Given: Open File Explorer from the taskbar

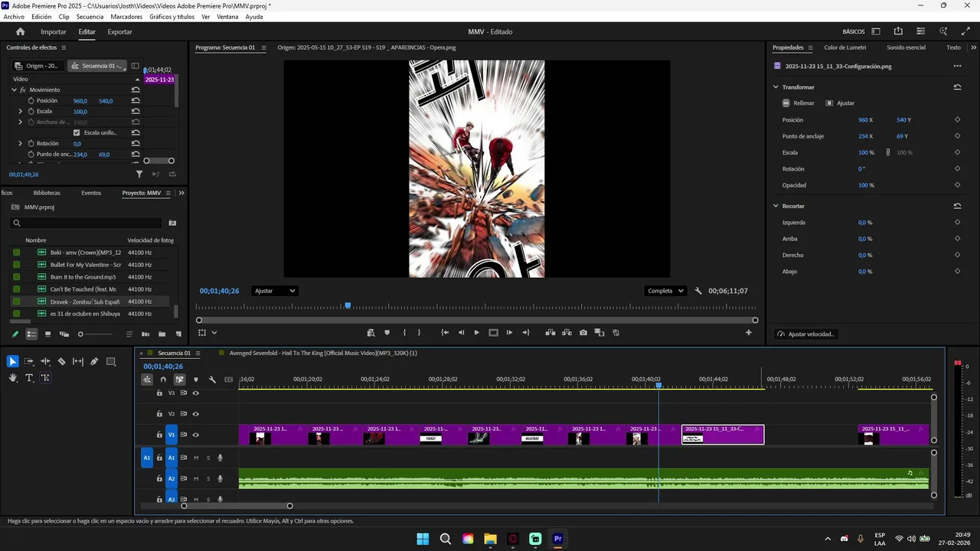Looking at the screenshot, I should pos(490,539).
